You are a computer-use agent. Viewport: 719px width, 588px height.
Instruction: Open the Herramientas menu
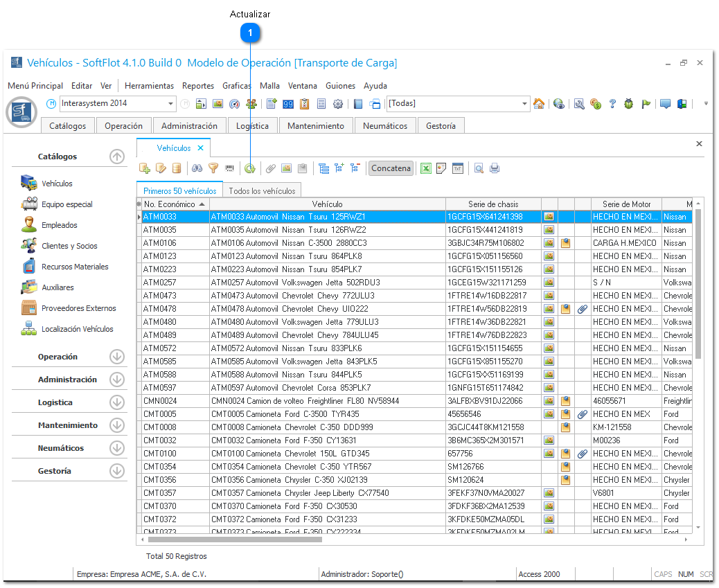149,86
